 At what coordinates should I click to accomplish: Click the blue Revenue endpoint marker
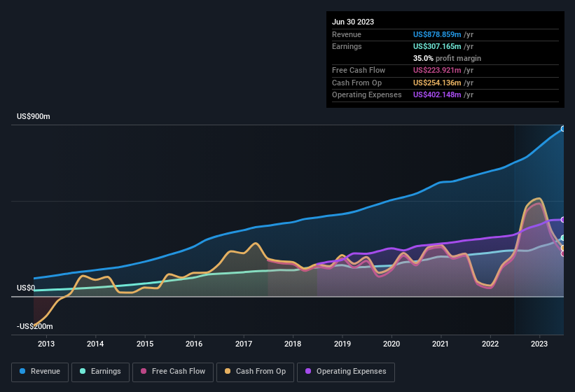click(x=563, y=129)
